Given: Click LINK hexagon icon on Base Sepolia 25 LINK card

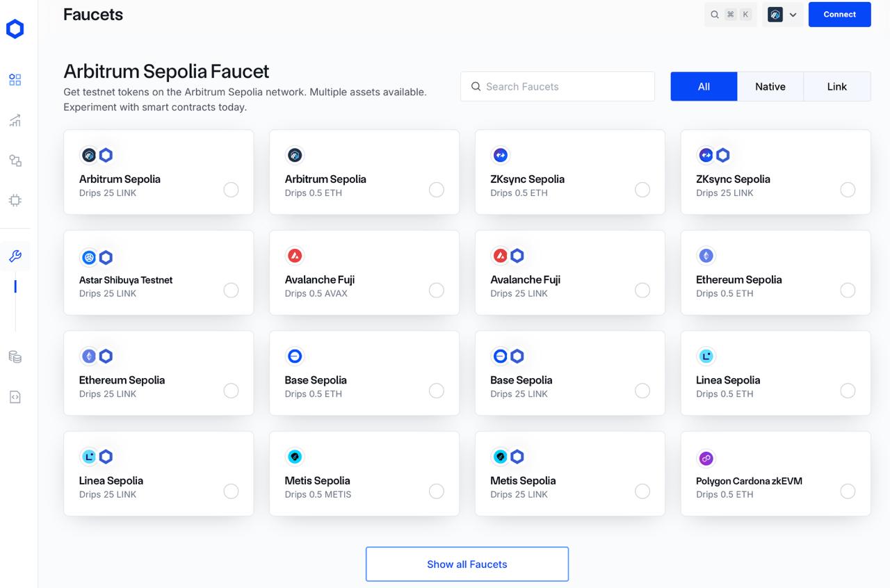Looking at the screenshot, I should pyautogui.click(x=517, y=357).
